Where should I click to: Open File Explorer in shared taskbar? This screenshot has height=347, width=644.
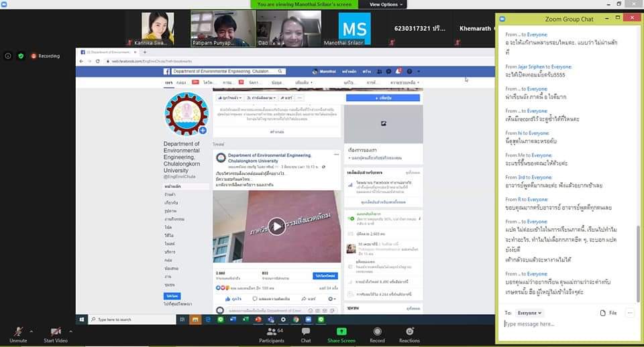point(195,320)
